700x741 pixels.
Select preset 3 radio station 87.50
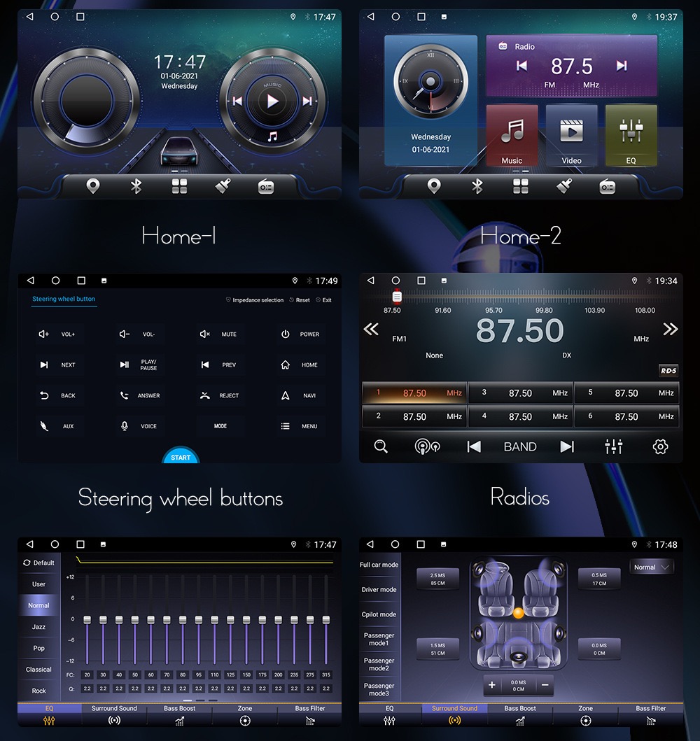point(521,393)
